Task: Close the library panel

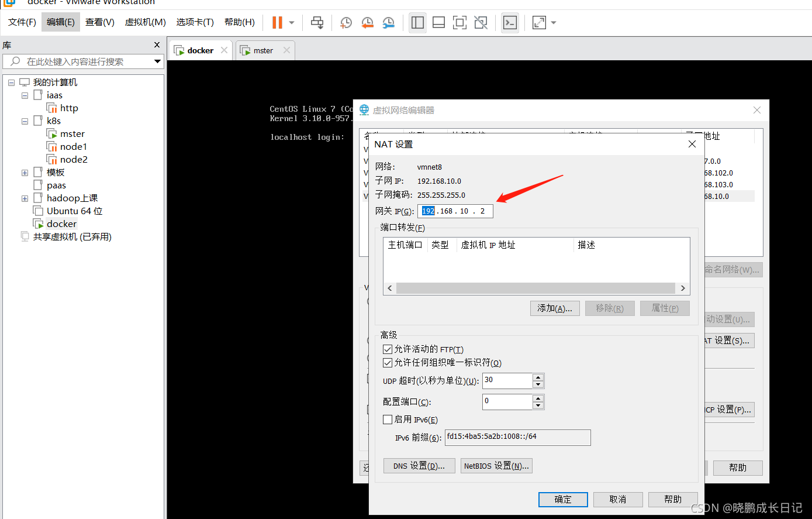Action: (x=157, y=45)
